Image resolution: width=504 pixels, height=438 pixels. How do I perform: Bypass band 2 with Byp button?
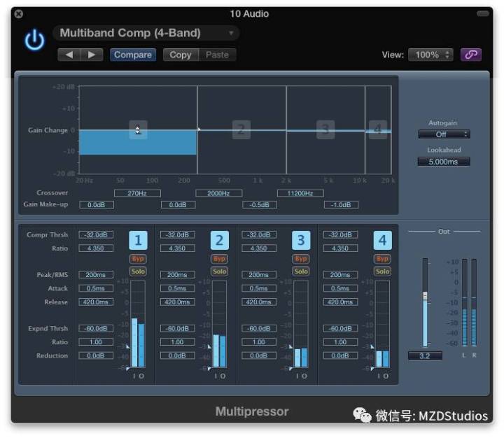click(220, 259)
